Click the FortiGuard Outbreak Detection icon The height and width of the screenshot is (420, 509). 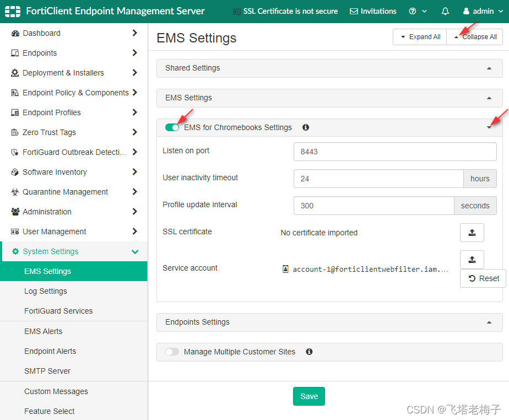click(15, 152)
